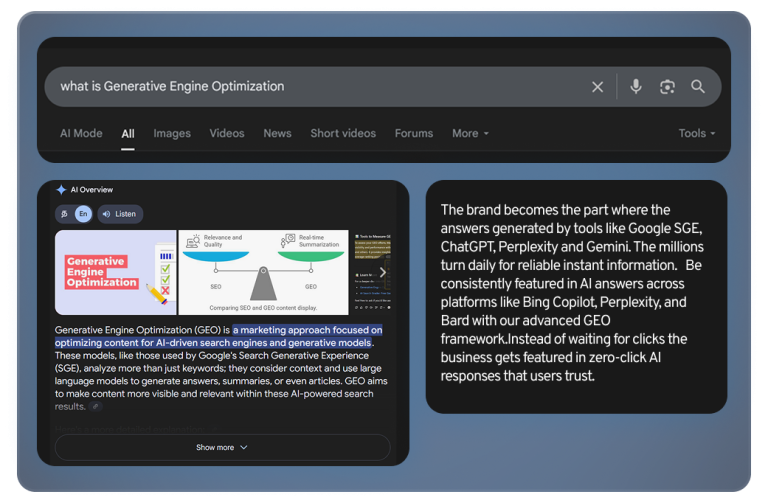Play the overview with the Listen button
This screenshot has width=768, height=503.
[x=120, y=214]
